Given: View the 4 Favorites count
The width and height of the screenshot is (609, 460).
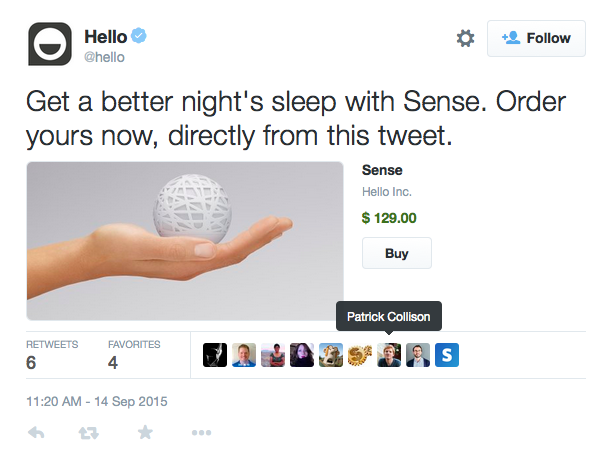Looking at the screenshot, I should [114, 363].
